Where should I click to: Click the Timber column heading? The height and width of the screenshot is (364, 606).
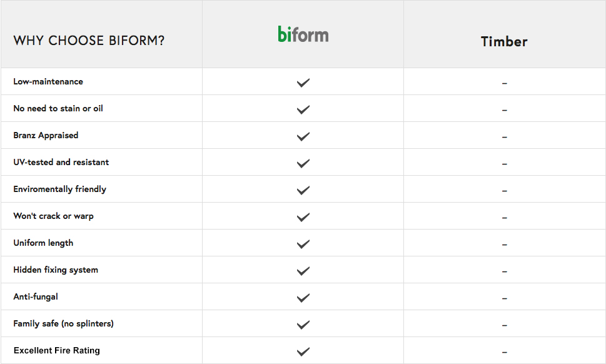504,42
